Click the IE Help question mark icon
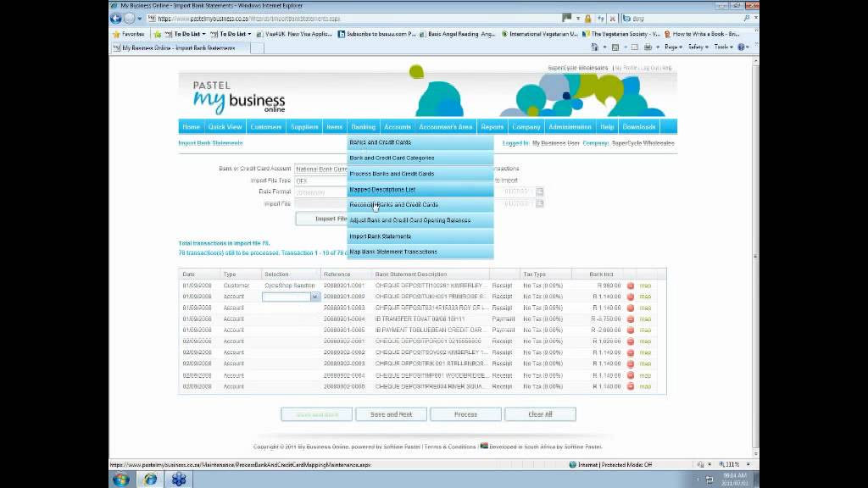868x488 pixels. pos(741,47)
